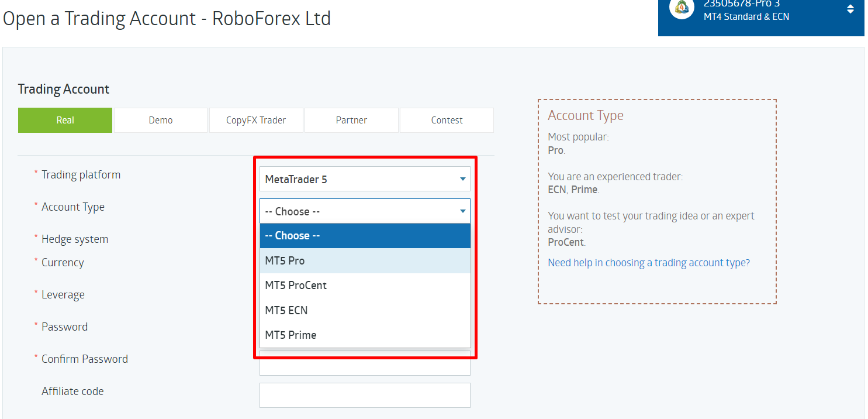
Task: Click the 'ProCent.' text in info box
Action: (x=566, y=242)
